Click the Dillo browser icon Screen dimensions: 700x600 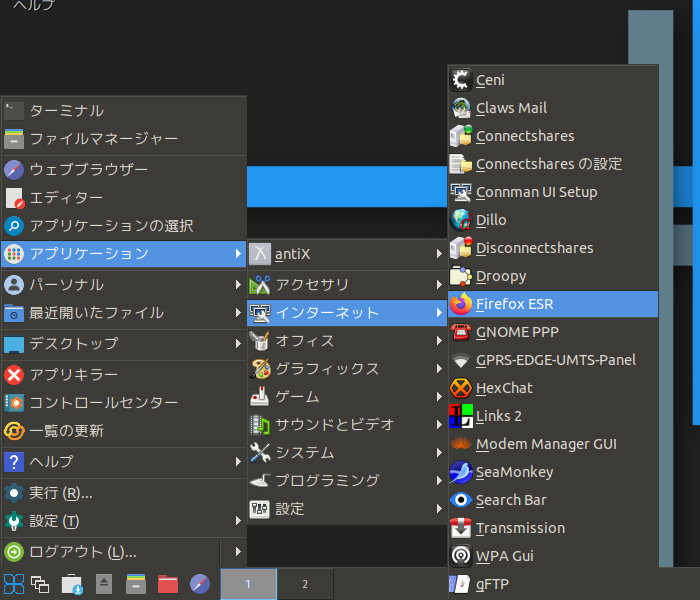click(460, 220)
